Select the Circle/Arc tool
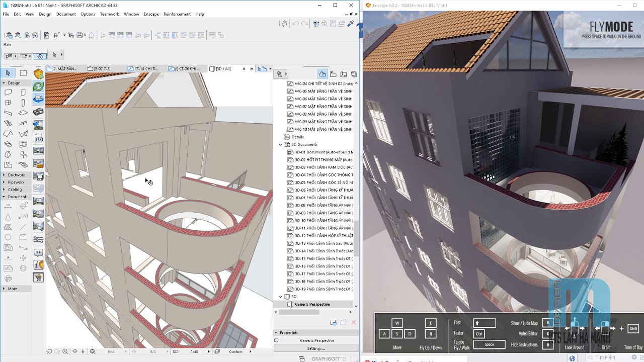 [x=8, y=237]
